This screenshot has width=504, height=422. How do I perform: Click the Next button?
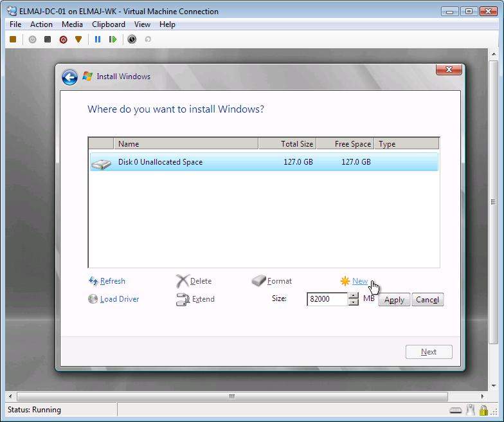point(429,352)
